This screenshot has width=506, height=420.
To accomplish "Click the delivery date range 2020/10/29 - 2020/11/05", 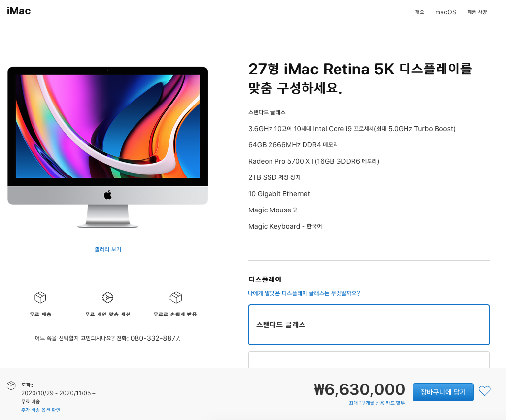I will point(56,393).
